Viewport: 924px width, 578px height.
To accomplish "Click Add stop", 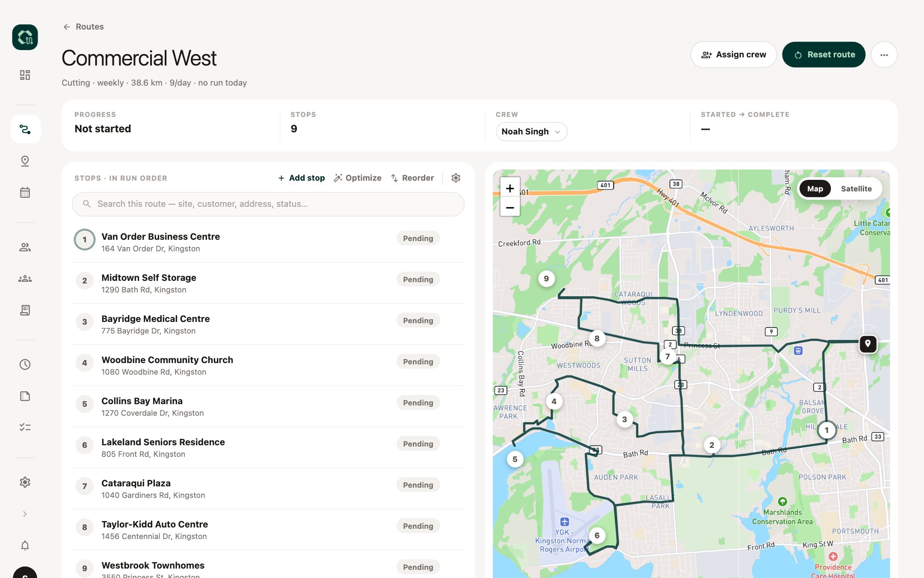I will pyautogui.click(x=302, y=178).
